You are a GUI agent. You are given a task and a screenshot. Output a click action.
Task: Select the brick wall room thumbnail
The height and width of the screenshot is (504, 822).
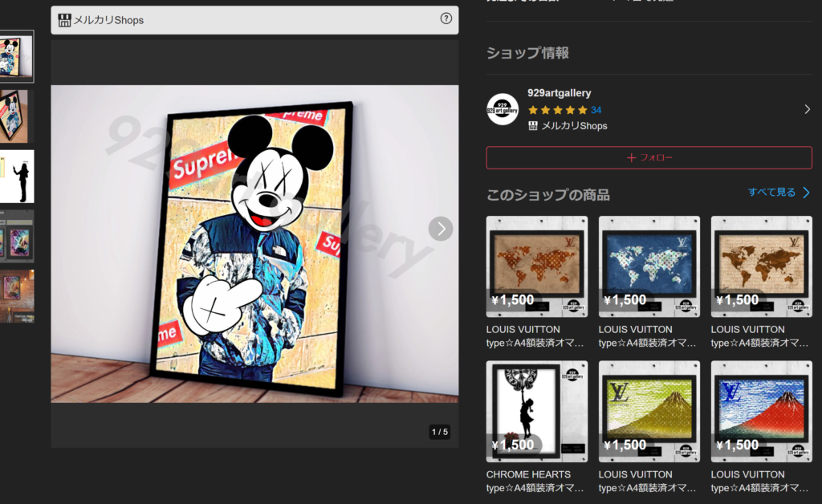pyautogui.click(x=16, y=295)
